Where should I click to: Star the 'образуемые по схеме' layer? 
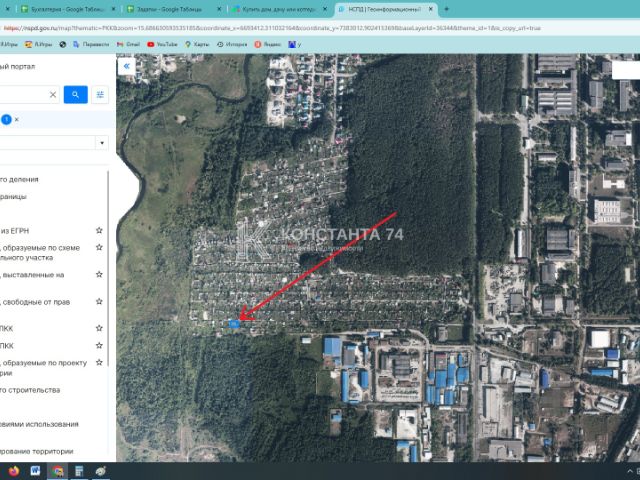pyautogui.click(x=99, y=247)
